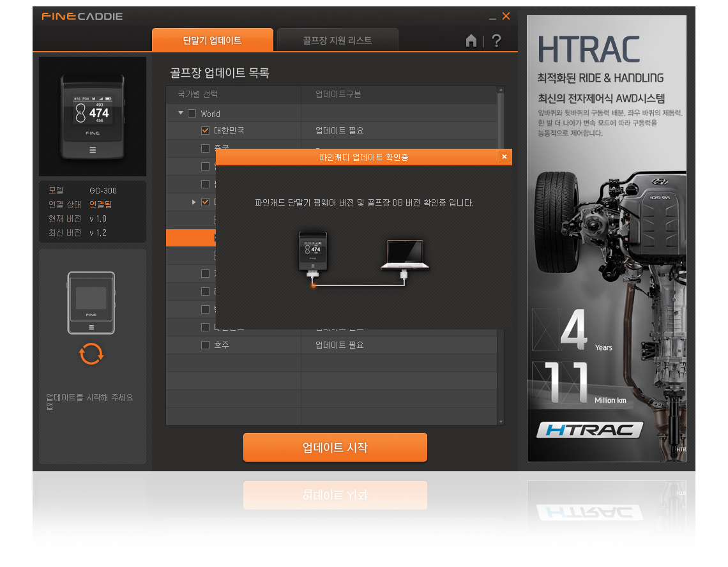Click the HTRAC advertisement banner
728x567 pixels.
click(x=607, y=239)
